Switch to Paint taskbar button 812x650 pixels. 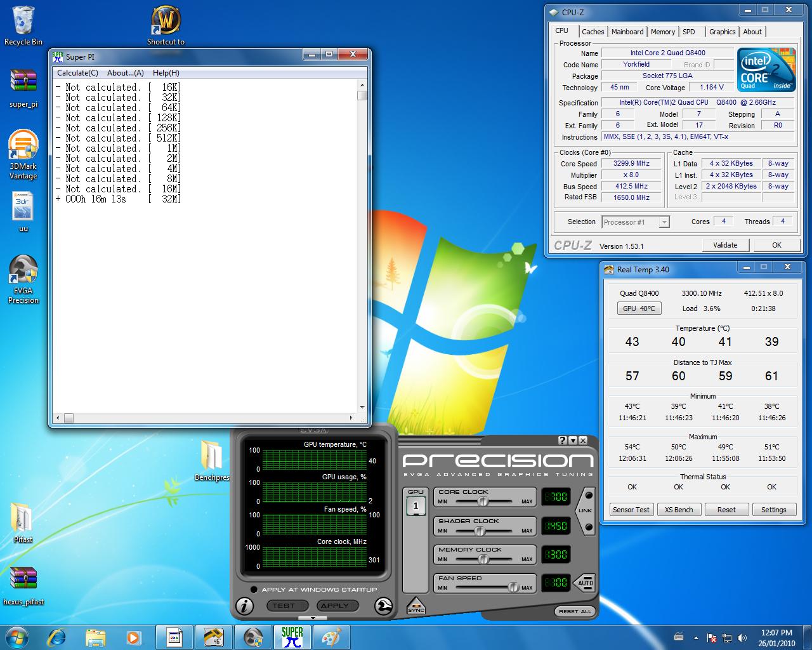coord(332,637)
